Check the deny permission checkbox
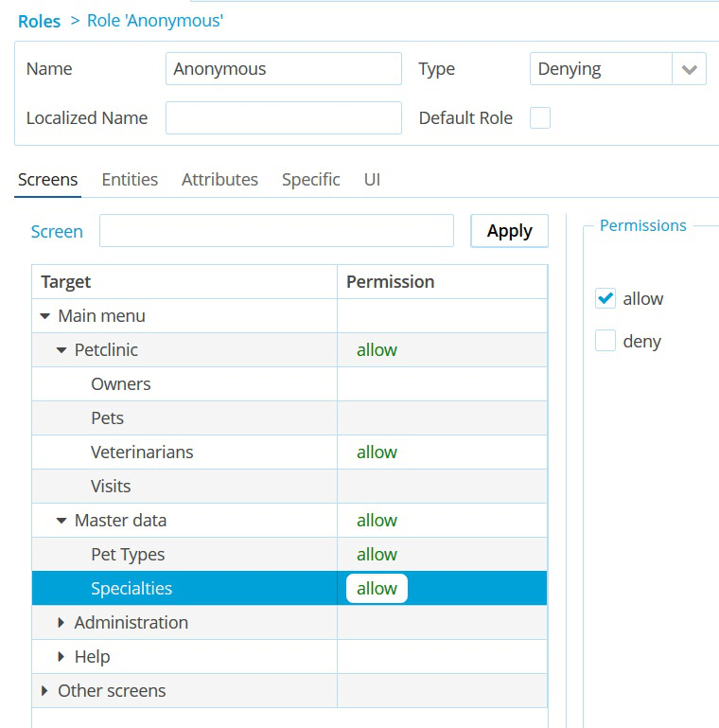The height and width of the screenshot is (728, 719). (605, 341)
